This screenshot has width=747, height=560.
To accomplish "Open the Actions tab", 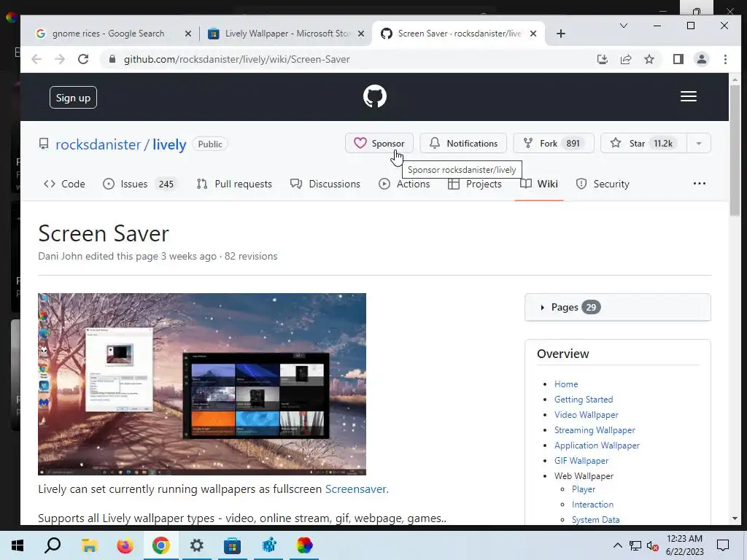I will [x=404, y=184].
